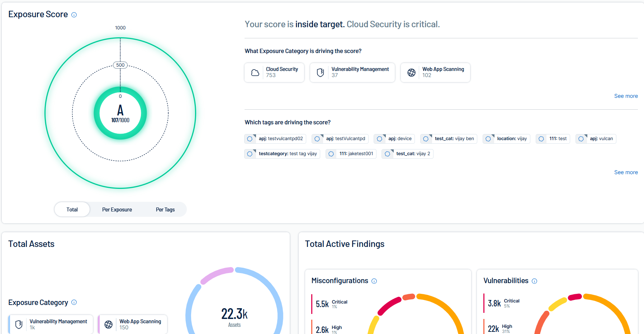Click the Web App Scanning globe icon in score drivers
The image size is (644, 334).
pos(411,73)
